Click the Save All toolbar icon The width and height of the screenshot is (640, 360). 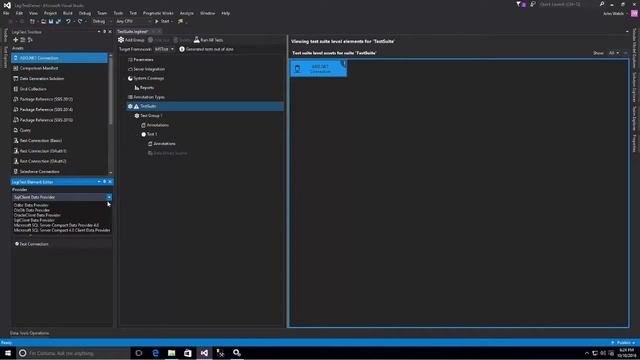pyautogui.click(x=58, y=21)
